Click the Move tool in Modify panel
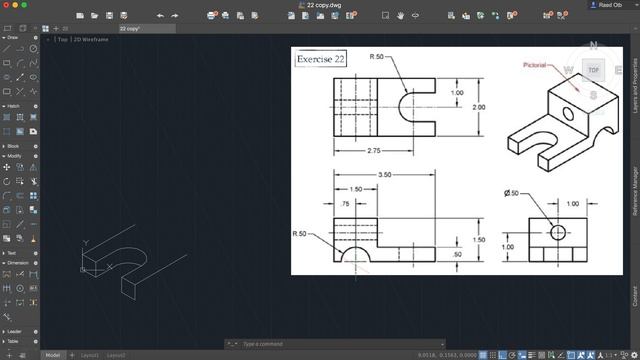Viewport: 640px width, 360px height. [7, 167]
